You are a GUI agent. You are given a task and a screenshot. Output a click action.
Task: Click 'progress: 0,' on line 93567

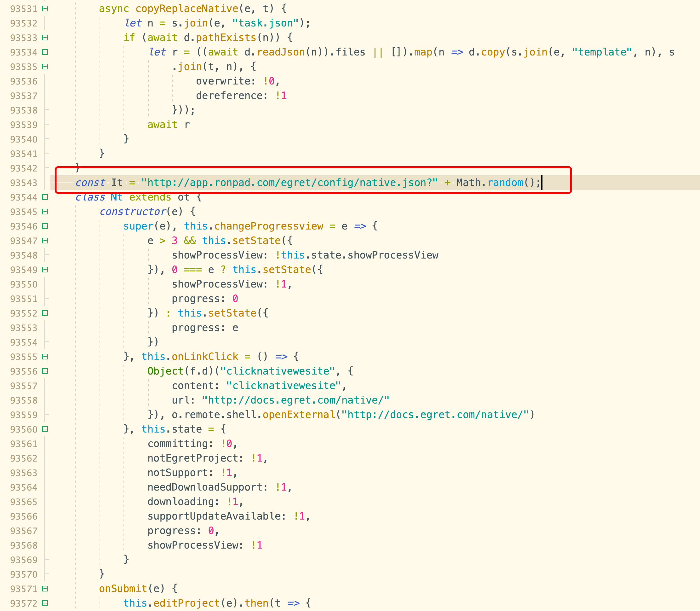(183, 531)
